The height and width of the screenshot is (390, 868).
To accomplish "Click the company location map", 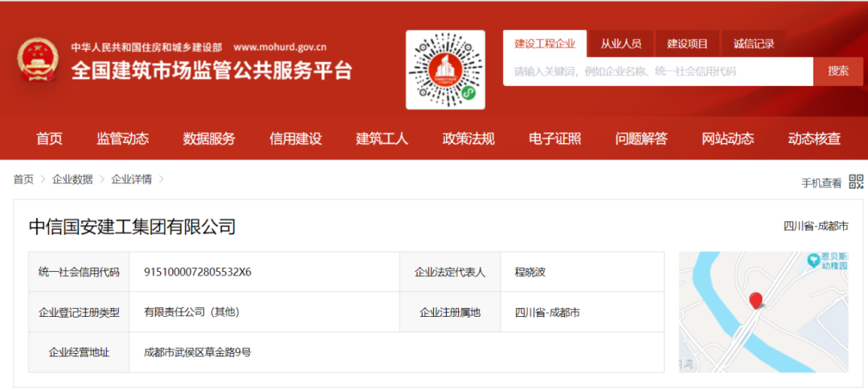I will point(764,312).
